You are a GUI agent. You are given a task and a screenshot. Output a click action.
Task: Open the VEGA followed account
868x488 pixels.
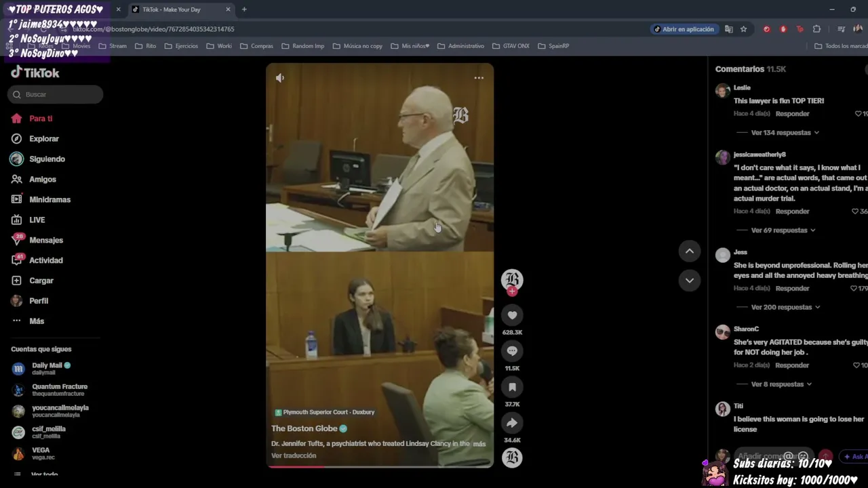coord(40,453)
